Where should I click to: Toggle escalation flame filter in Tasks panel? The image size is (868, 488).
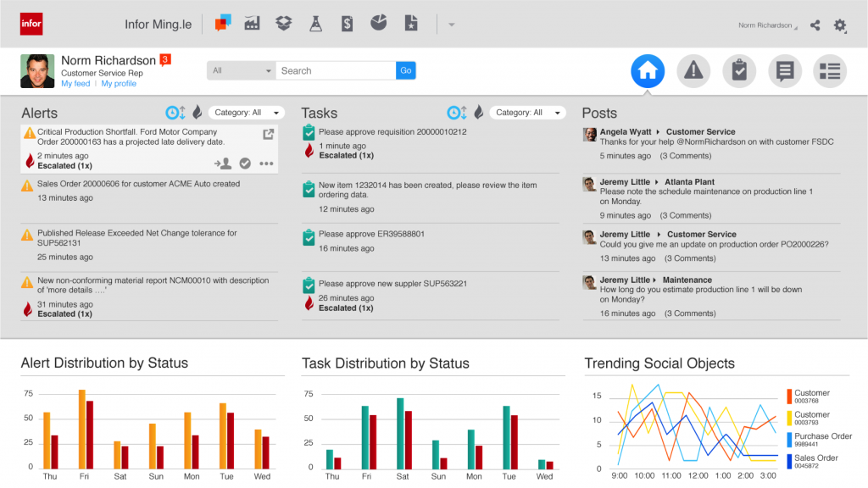479,113
